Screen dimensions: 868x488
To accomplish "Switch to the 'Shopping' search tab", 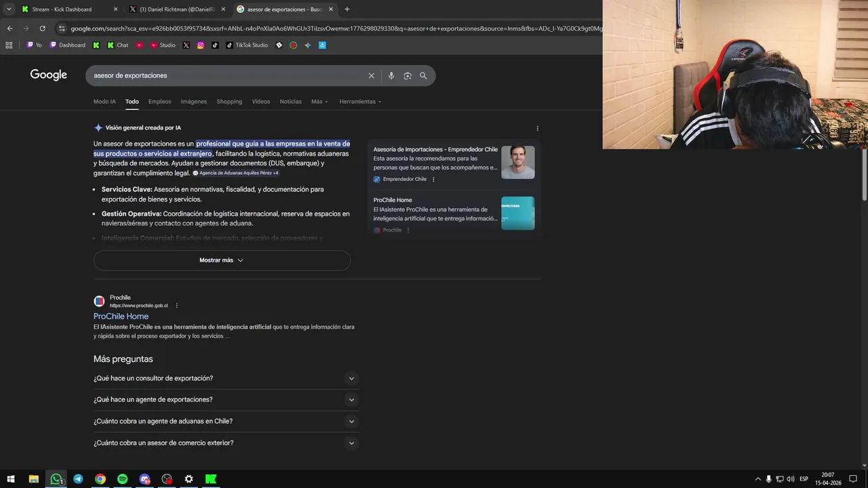I will (229, 102).
